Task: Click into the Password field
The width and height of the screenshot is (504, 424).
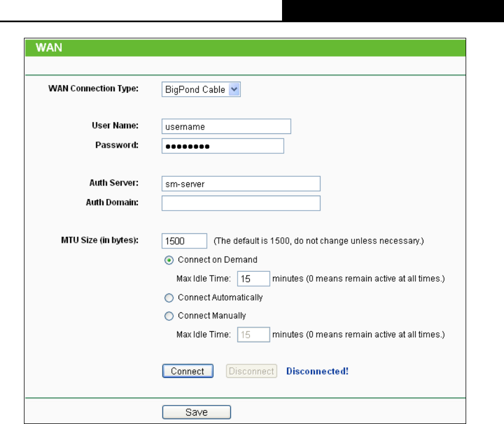Action: tap(223, 146)
